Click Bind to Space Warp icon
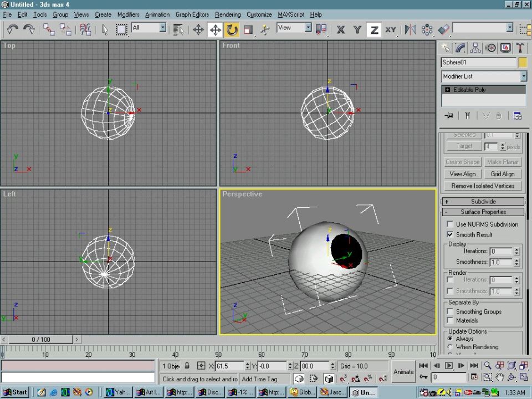532x399 pixels. [85, 29]
